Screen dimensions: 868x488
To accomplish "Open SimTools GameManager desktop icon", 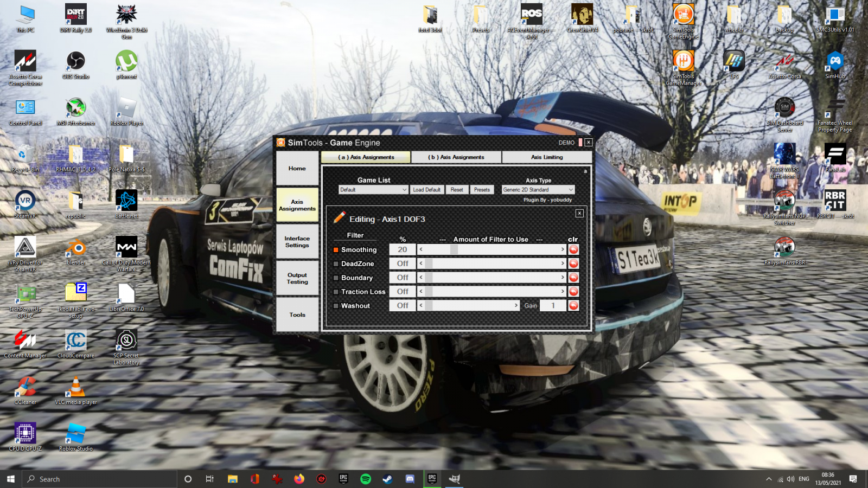I will click(684, 68).
